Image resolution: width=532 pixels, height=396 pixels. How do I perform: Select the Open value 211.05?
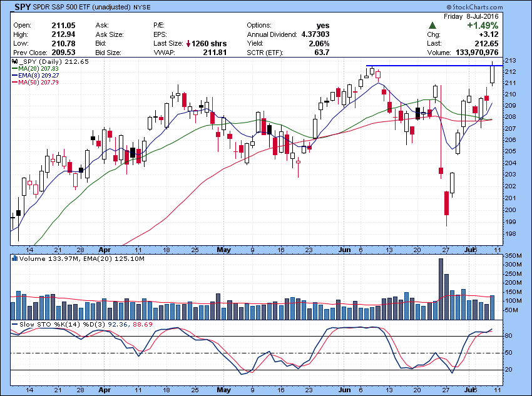point(63,26)
